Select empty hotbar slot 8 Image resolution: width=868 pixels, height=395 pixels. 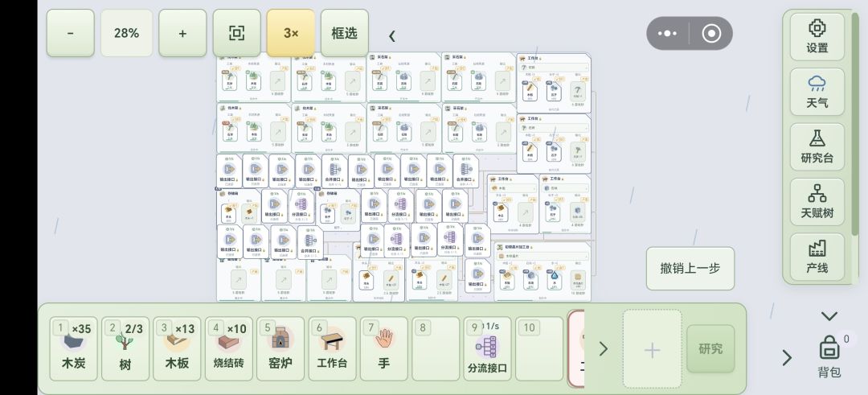point(436,348)
